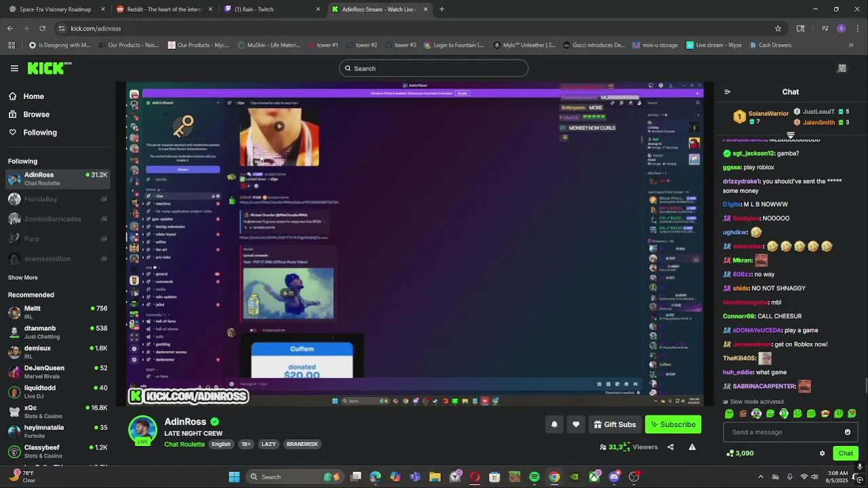868x488 pixels.
Task: Open ZombieBarricades channel in sidebar
Action: click(x=58, y=219)
